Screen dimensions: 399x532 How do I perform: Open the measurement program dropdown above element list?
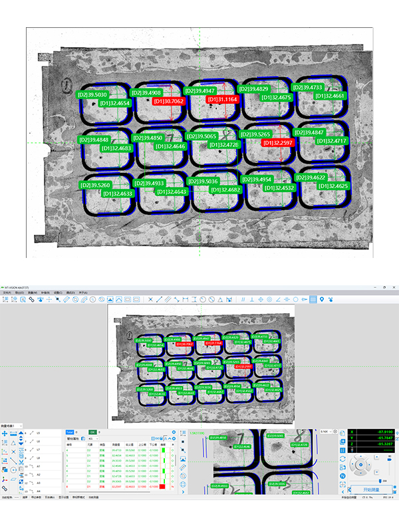point(11,426)
